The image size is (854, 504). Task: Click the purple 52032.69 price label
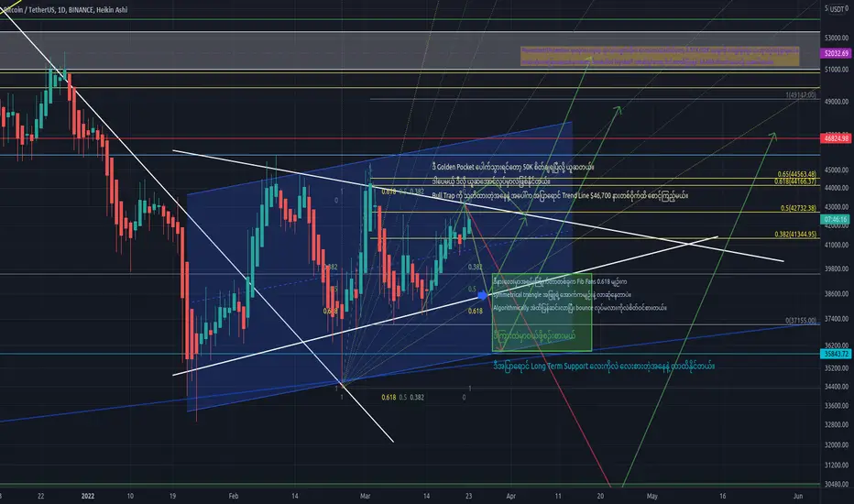pos(836,53)
